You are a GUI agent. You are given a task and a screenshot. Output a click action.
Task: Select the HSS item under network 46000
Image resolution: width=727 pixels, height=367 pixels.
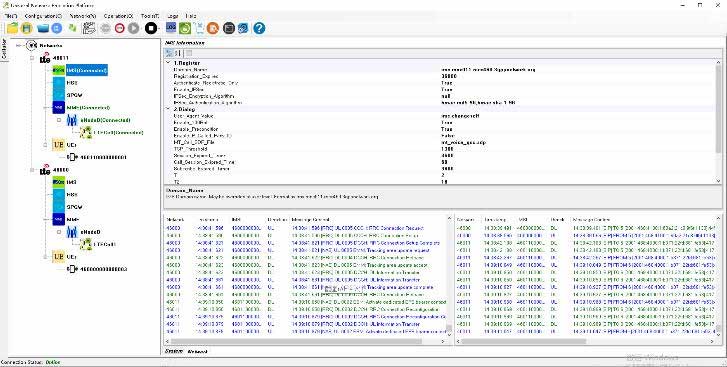[71, 195]
